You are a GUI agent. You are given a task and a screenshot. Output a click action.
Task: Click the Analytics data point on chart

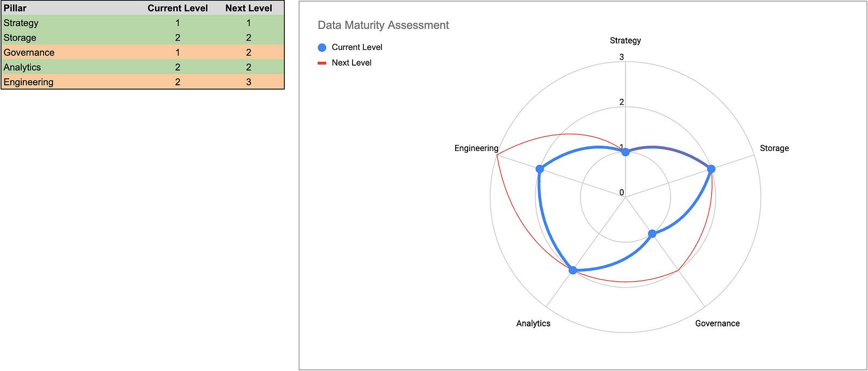(x=572, y=270)
